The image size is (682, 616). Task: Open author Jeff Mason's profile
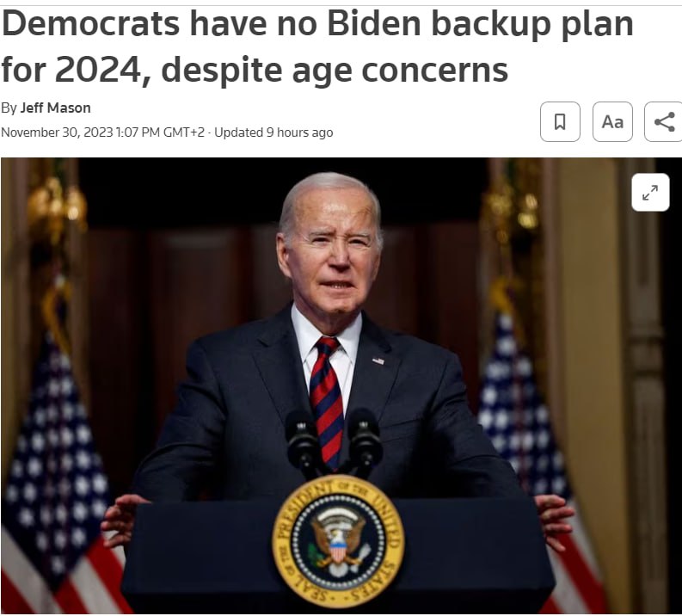pyautogui.click(x=56, y=108)
